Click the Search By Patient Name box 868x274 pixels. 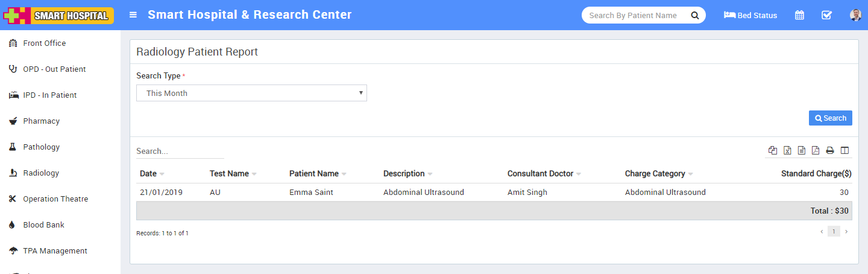[633, 15]
